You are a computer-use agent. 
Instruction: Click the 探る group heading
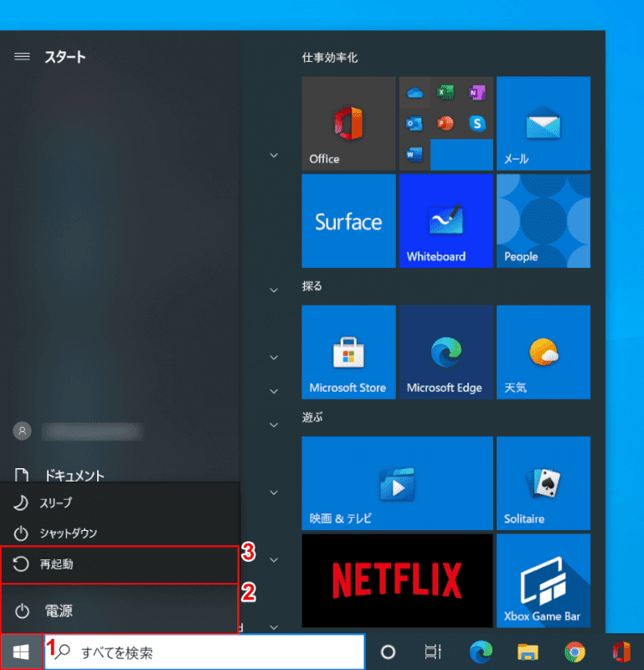312,286
